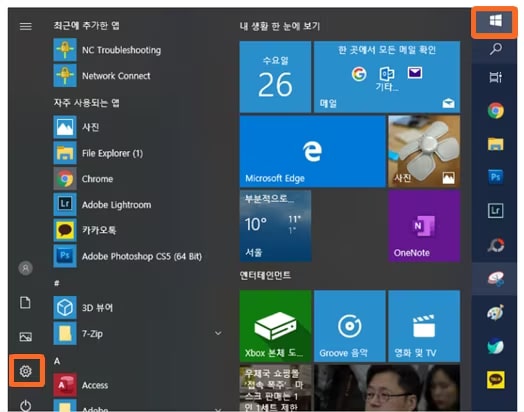Open the Microsoft Edge tile
This screenshot has width=524, height=412.
[313, 151]
